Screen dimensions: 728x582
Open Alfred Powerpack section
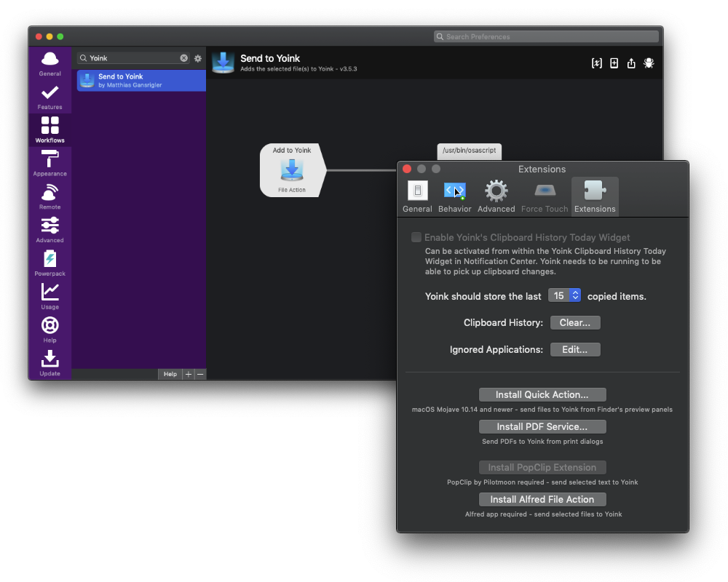(x=50, y=263)
